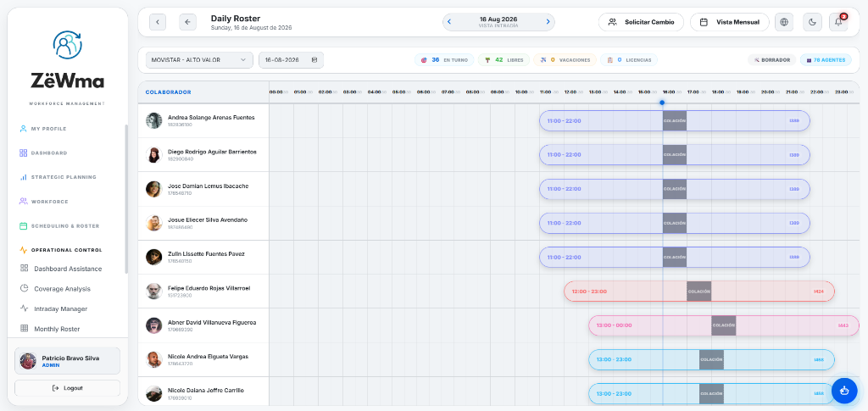
Task: Click the Monthly Roster table icon
Action: 25,329
